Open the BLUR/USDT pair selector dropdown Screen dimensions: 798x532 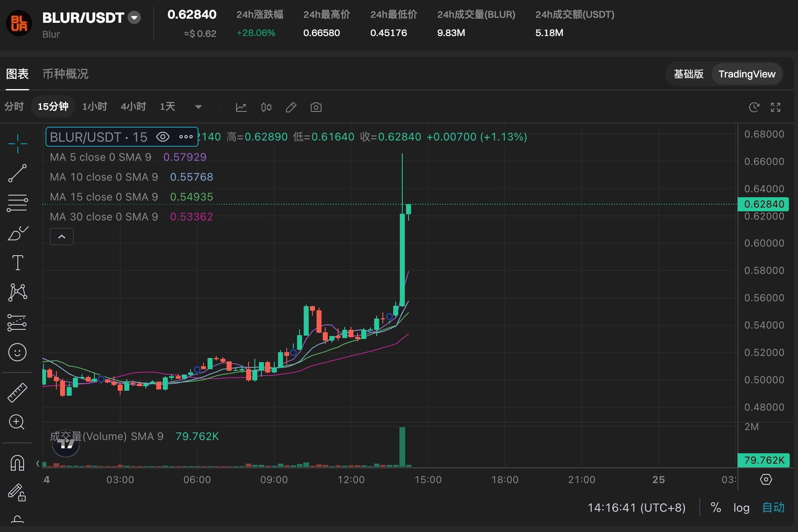pyautogui.click(x=134, y=18)
